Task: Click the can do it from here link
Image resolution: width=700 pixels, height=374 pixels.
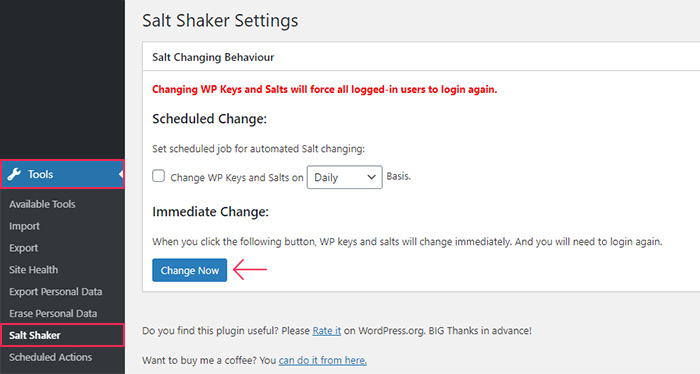Action: 322,360
